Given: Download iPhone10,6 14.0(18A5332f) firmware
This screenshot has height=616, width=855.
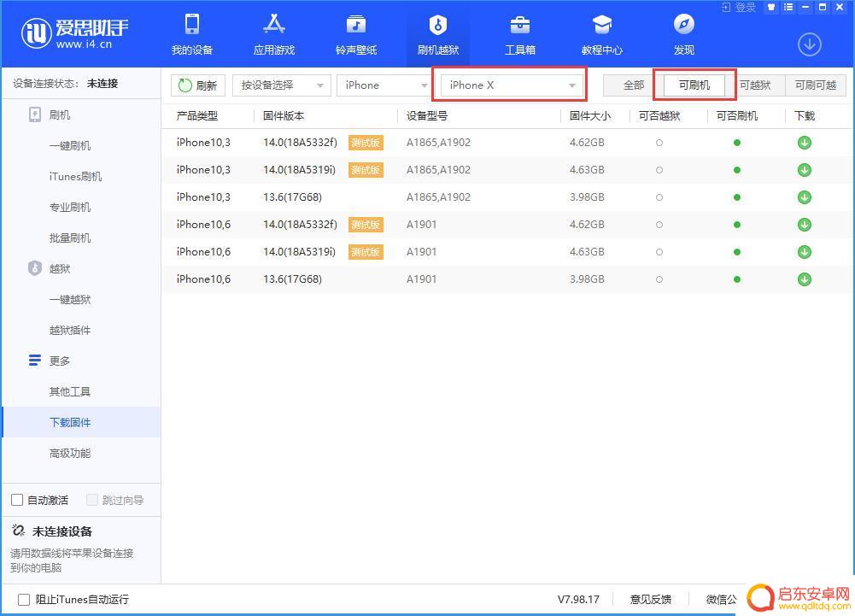Looking at the screenshot, I should tap(805, 225).
